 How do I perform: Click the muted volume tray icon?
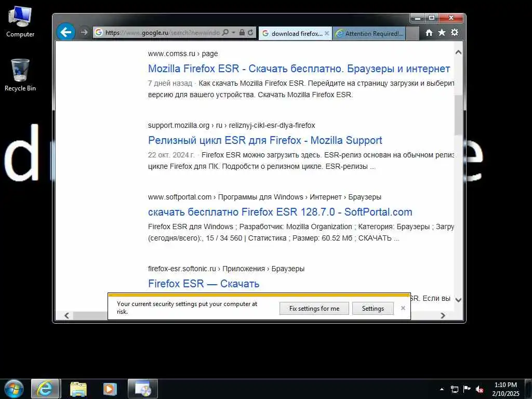[480, 389]
